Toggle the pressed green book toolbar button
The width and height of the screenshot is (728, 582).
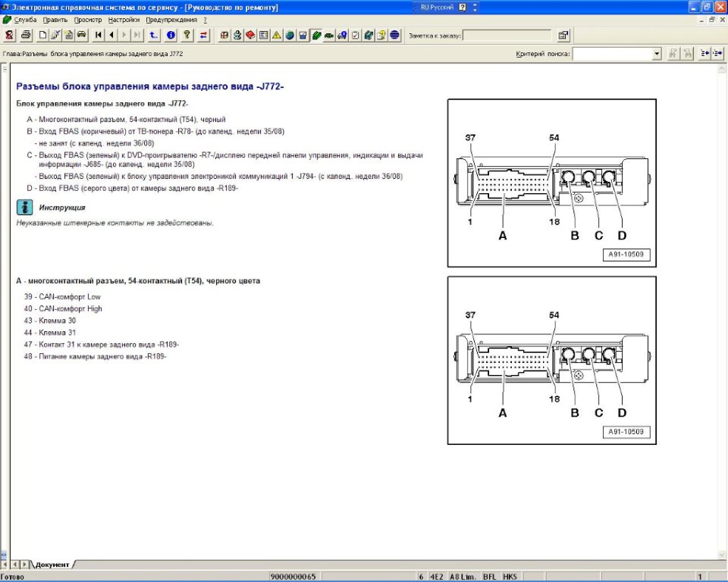pos(316,35)
